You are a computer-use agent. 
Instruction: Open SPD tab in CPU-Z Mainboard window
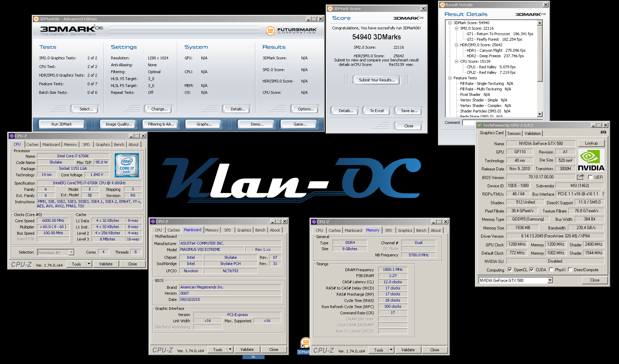tap(227, 230)
